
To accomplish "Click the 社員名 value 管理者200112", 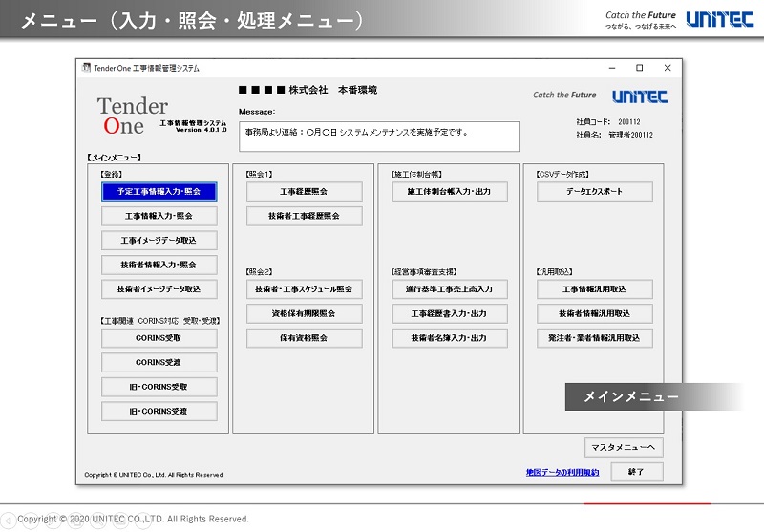I will 630,135.
